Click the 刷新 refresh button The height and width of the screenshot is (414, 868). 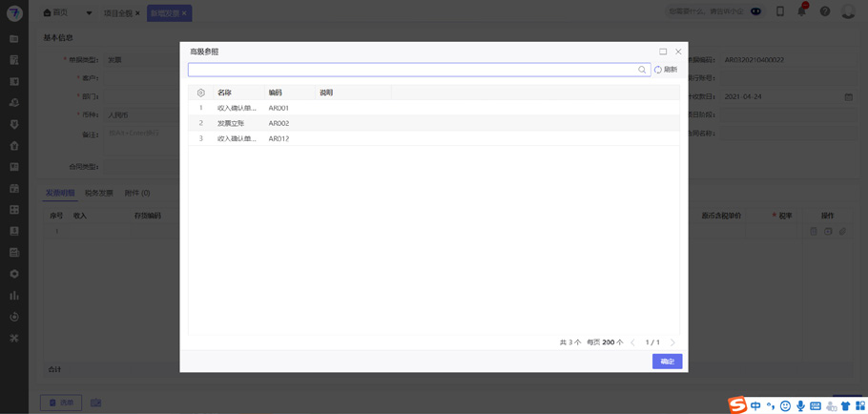(x=665, y=70)
